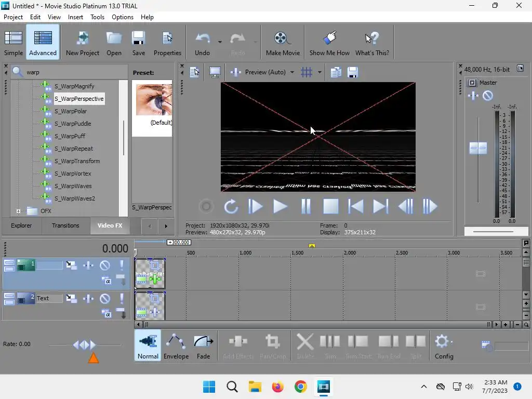Select the Advanced mode button

tap(43, 42)
